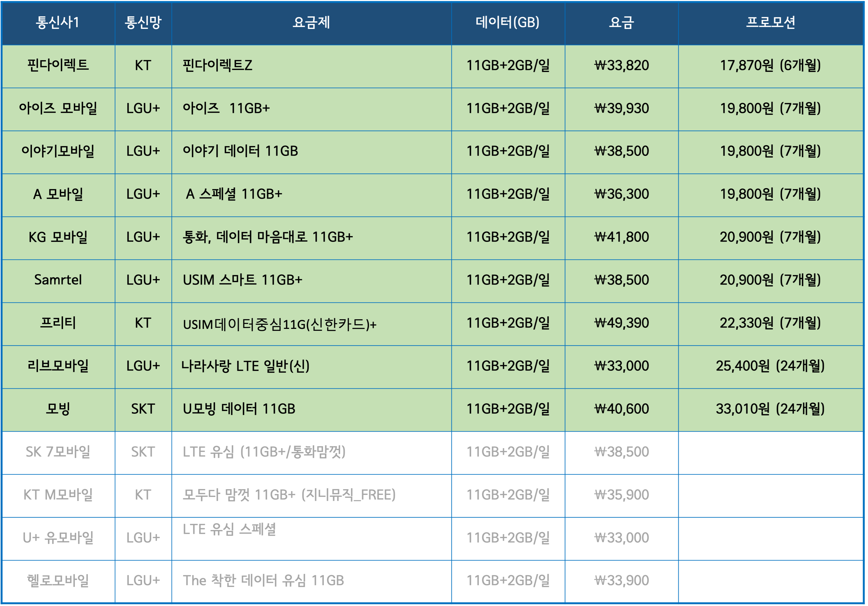Select the 헬로모바일 carrier cell
Image resolution: width=868 pixels, height=606 pixels.
pos(58,581)
